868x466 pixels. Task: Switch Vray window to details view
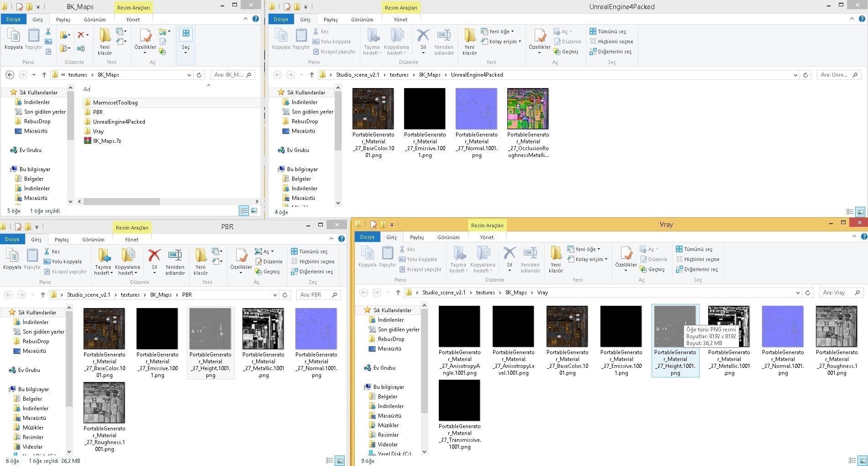point(852,461)
